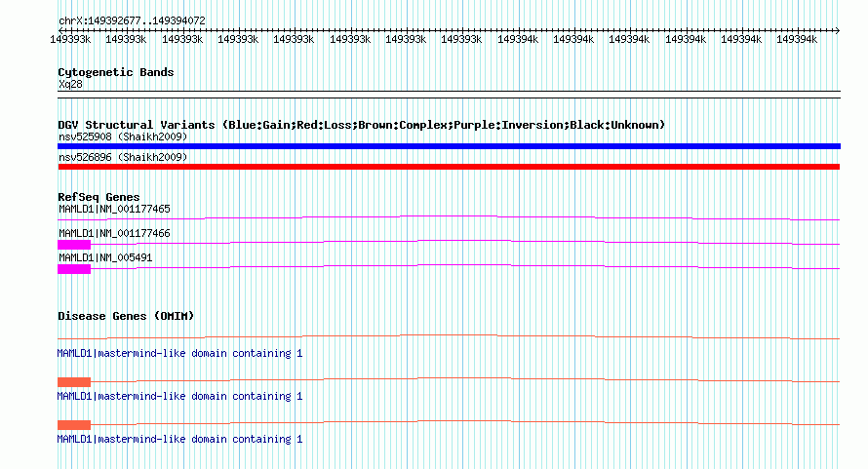Click the last 149394k ruler tick label

pos(797,39)
